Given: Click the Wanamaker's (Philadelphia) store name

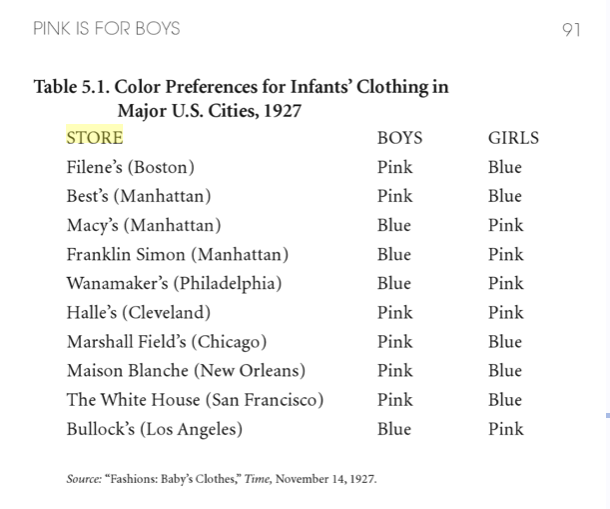Looking at the screenshot, I should [x=173, y=283].
